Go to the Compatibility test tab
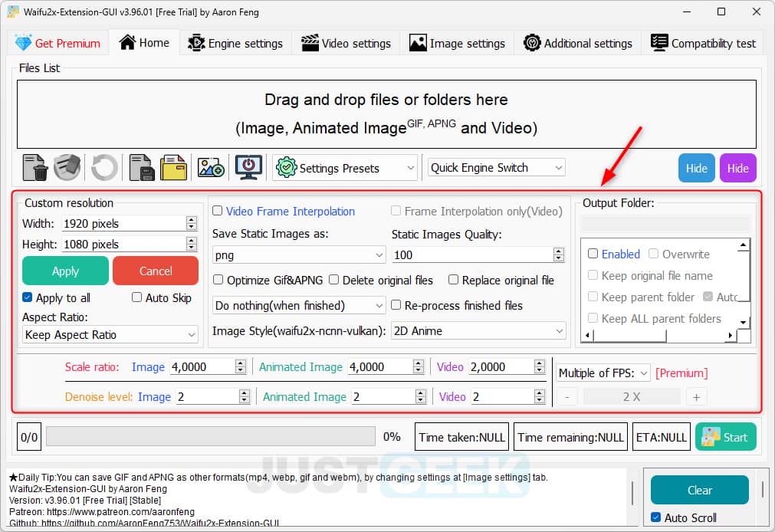The image size is (775, 532). point(704,44)
